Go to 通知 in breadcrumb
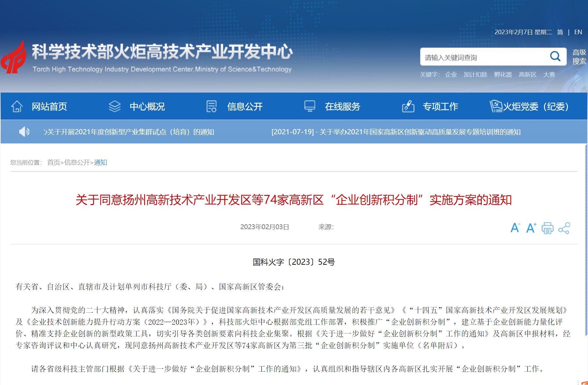Image resolution: width=588 pixels, height=385 pixels. [x=100, y=162]
